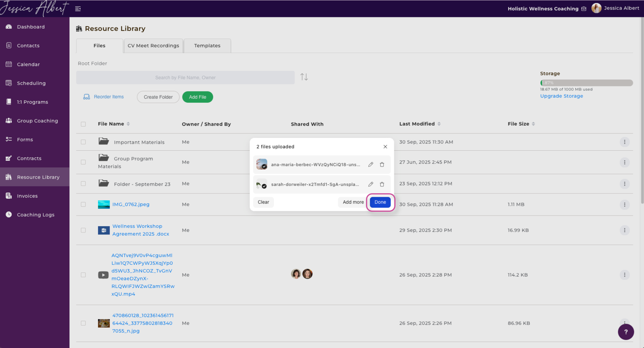Open options menu for Wellness Workshop Agreement
Screen dimensions: 644x348
(x=624, y=230)
